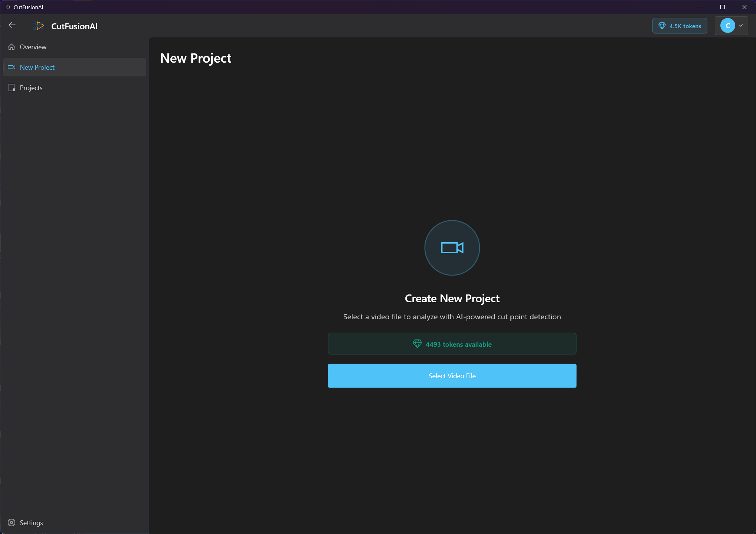The width and height of the screenshot is (756, 534).
Task: Click the green diamond icon in banner
Action: [x=417, y=344]
